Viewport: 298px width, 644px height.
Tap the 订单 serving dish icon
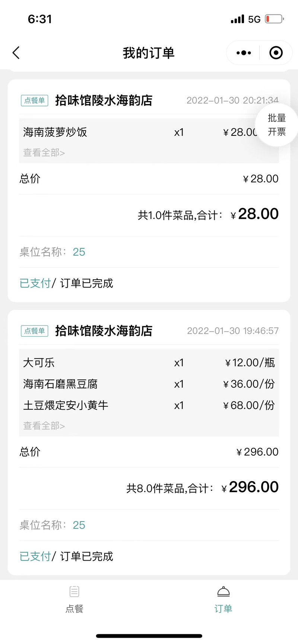click(x=223, y=591)
